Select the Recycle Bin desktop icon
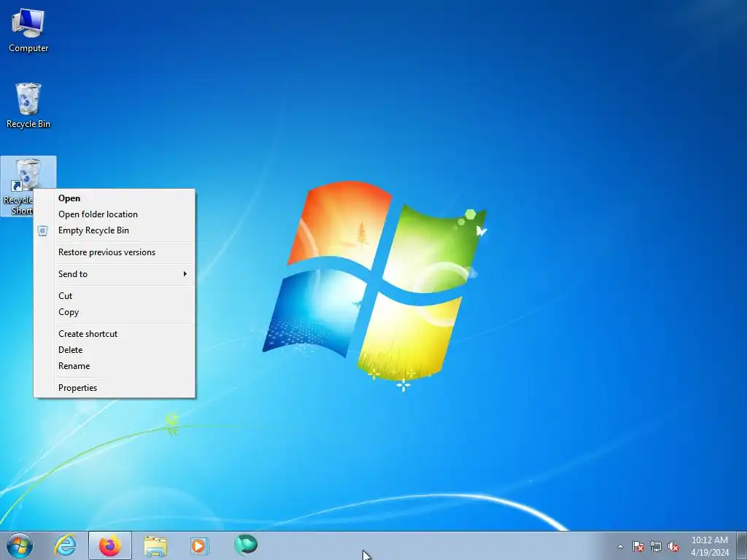 [x=28, y=106]
